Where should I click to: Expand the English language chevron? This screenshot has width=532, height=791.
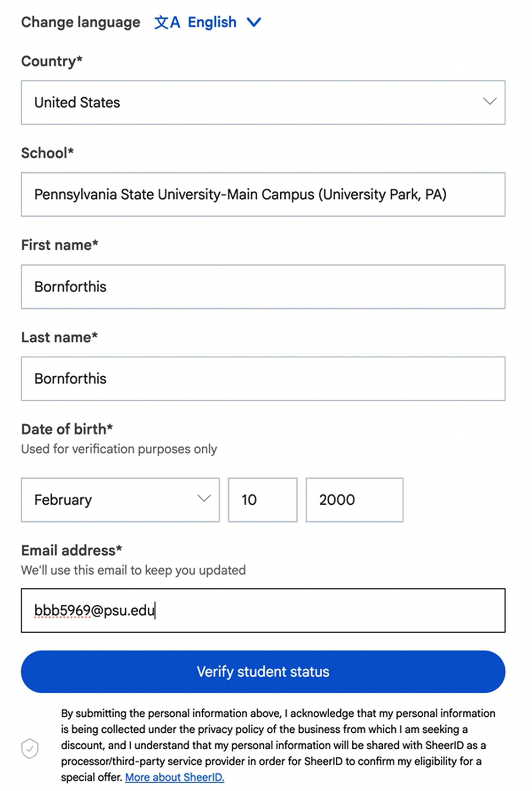point(254,22)
